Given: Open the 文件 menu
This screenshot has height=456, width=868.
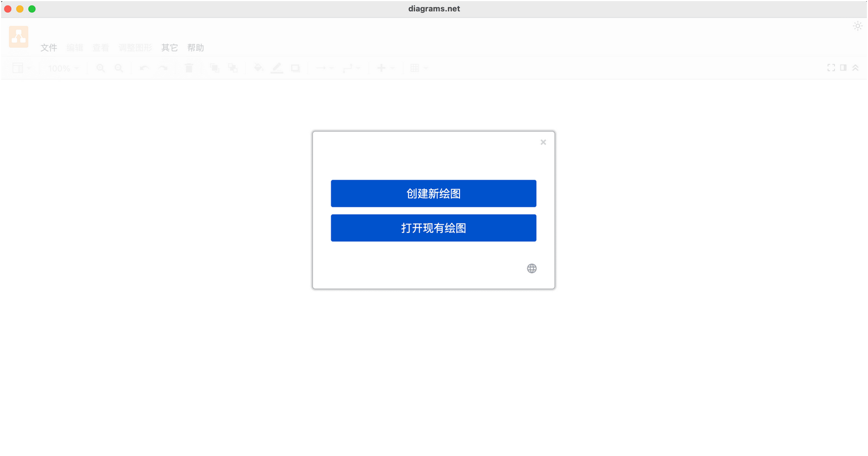Looking at the screenshot, I should point(49,48).
